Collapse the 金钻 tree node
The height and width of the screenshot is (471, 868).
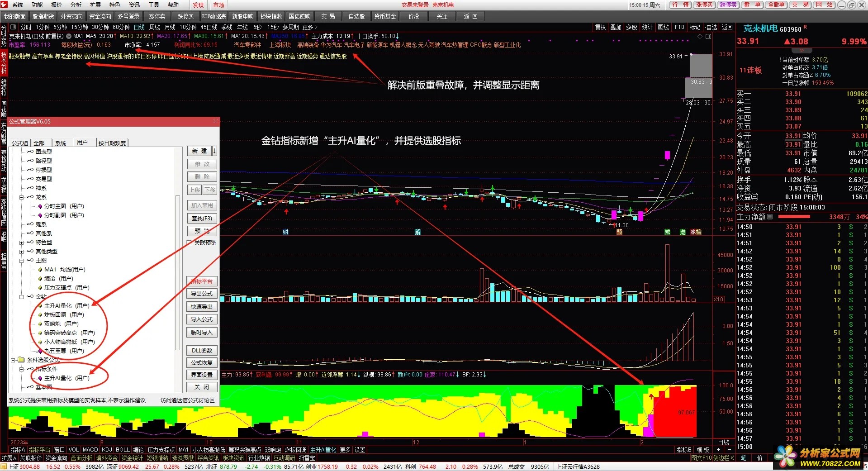(21, 297)
